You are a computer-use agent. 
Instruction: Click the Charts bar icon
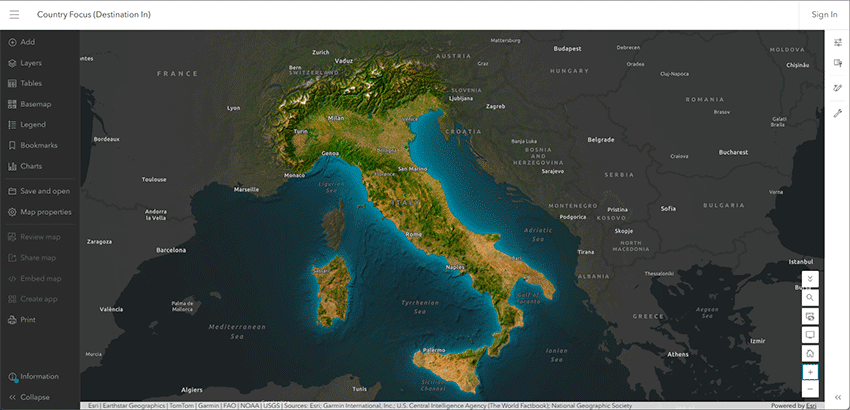pos(12,166)
